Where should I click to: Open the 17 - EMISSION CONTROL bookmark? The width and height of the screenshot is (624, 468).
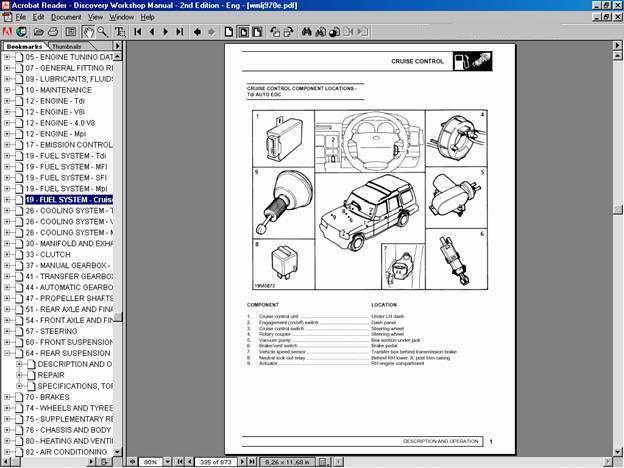tap(69, 145)
